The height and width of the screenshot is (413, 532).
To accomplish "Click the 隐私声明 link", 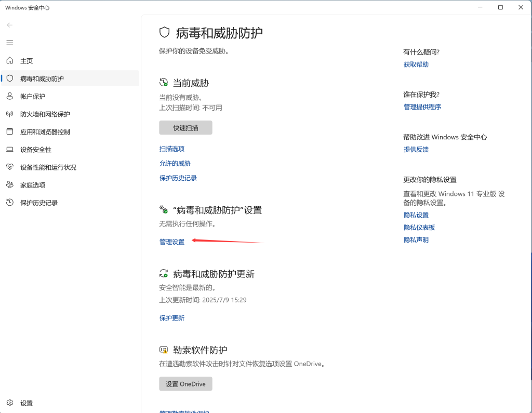I will click(x=416, y=240).
